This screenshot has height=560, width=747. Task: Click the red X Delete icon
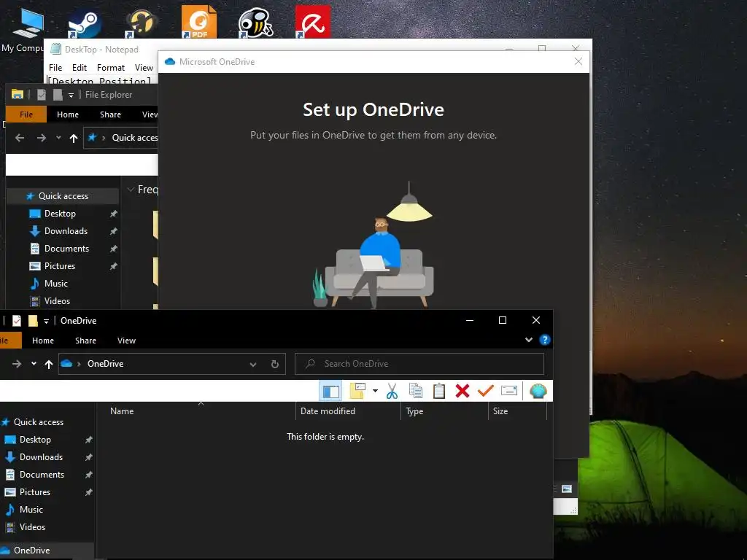tap(462, 391)
